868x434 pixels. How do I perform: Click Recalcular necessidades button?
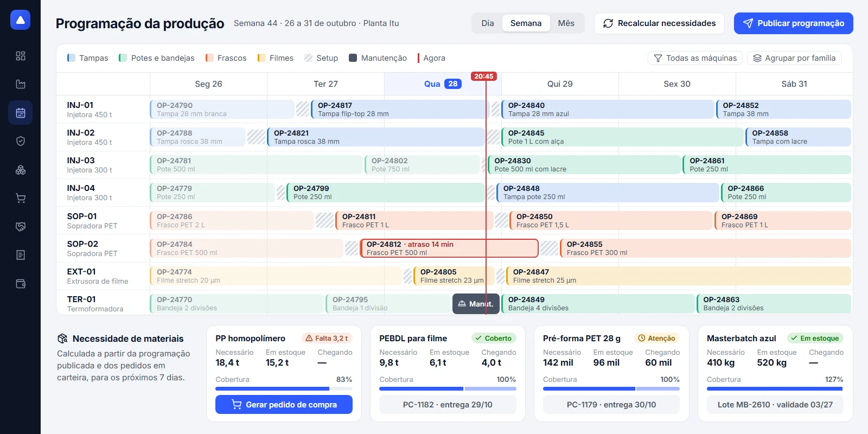coord(659,23)
